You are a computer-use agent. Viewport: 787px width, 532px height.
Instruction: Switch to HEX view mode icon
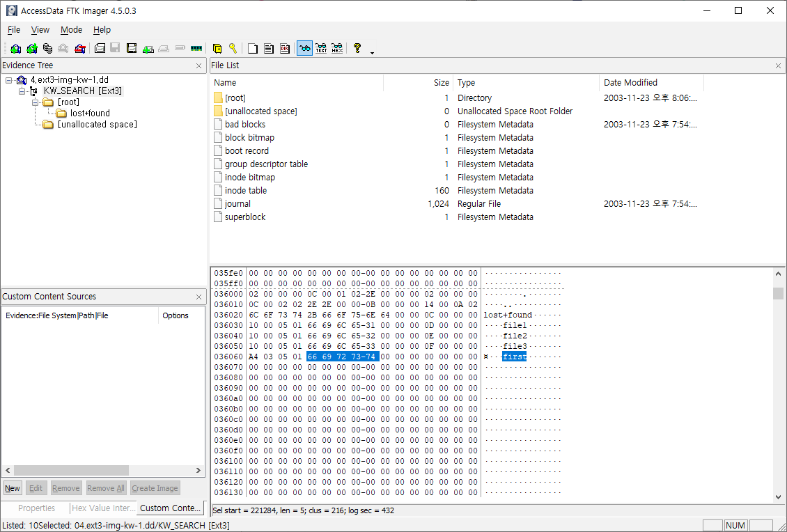click(x=337, y=48)
